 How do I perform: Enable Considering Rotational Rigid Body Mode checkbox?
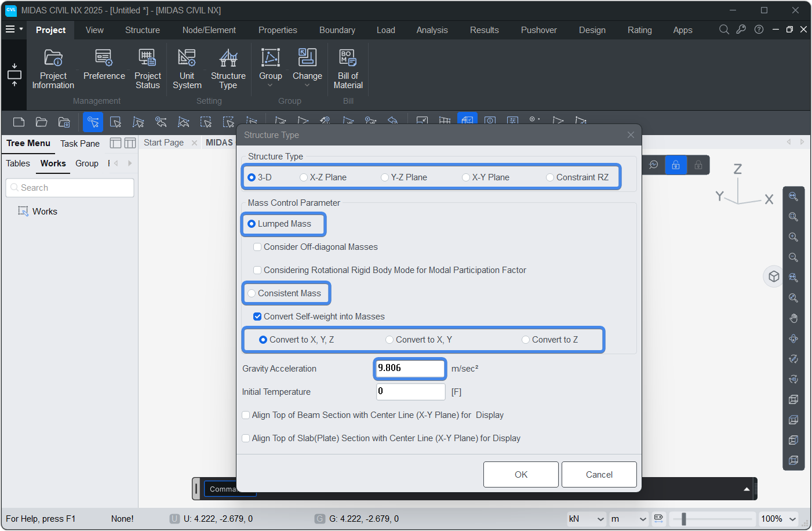point(257,270)
